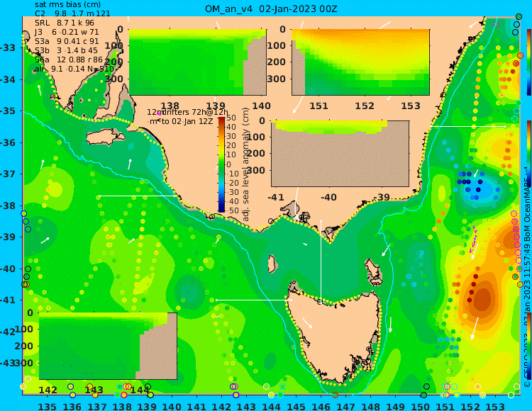
Task: Click the dark blue bottom of the anomaly colorbar
Action: pyautogui.click(x=221, y=210)
